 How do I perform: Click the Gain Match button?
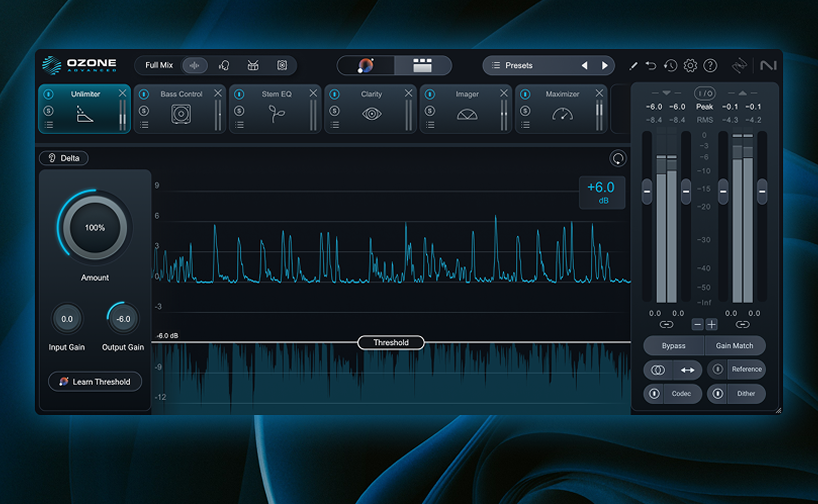tap(735, 345)
